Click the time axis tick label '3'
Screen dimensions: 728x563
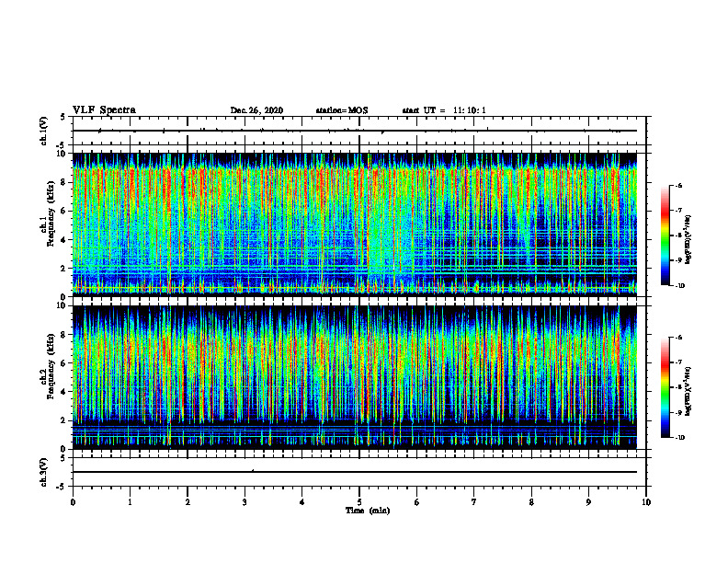pyautogui.click(x=245, y=502)
